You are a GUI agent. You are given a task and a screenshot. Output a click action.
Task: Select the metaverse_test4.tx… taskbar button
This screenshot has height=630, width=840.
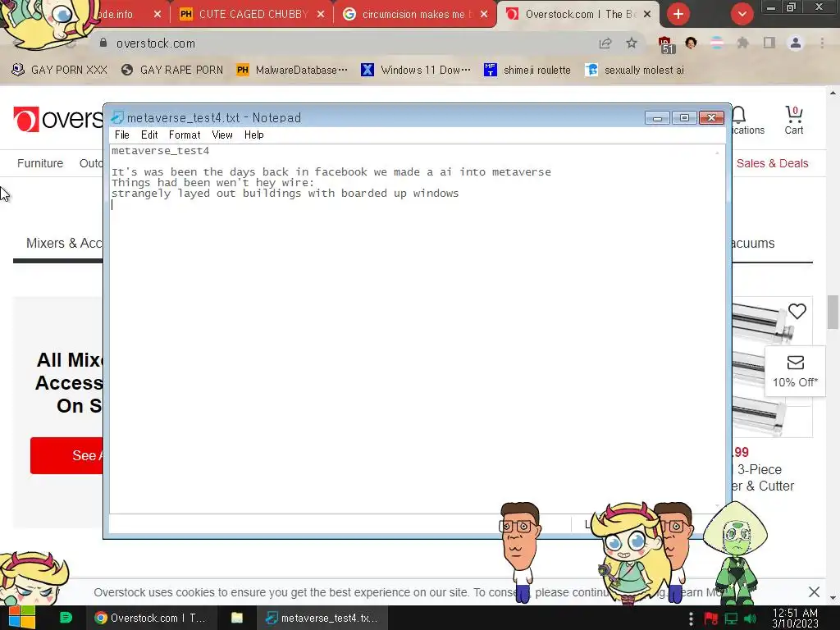coord(322,618)
